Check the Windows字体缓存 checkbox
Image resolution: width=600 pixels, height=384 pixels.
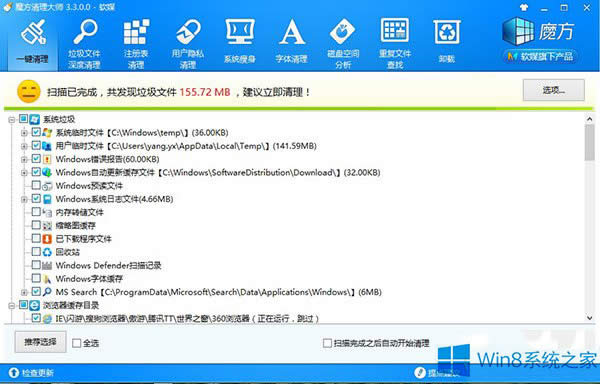point(36,278)
